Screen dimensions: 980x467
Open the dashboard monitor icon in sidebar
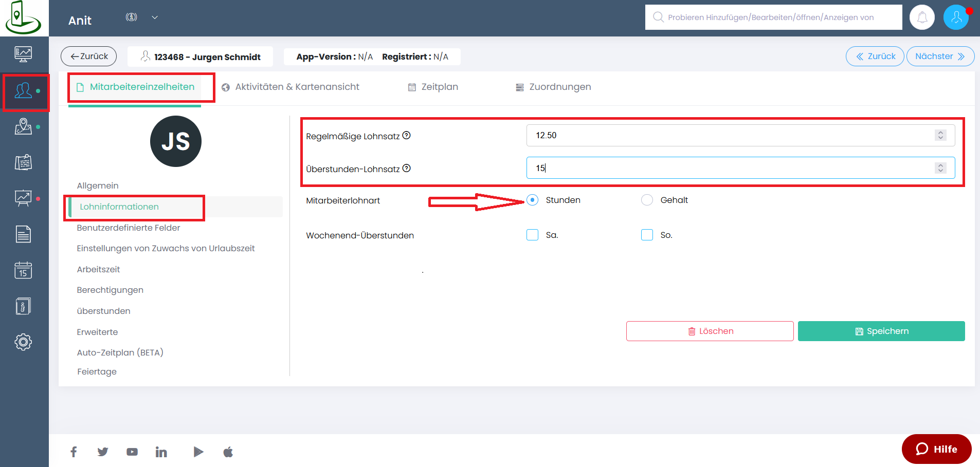[23, 54]
